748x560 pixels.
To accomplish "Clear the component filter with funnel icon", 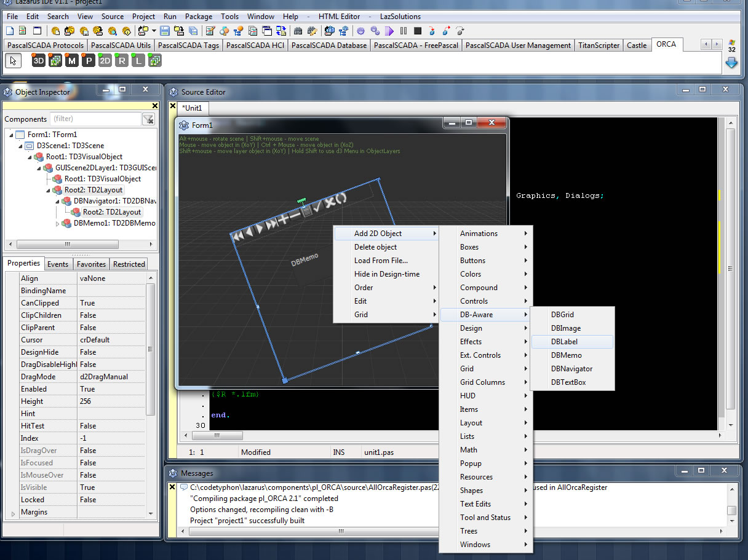I will click(x=148, y=119).
